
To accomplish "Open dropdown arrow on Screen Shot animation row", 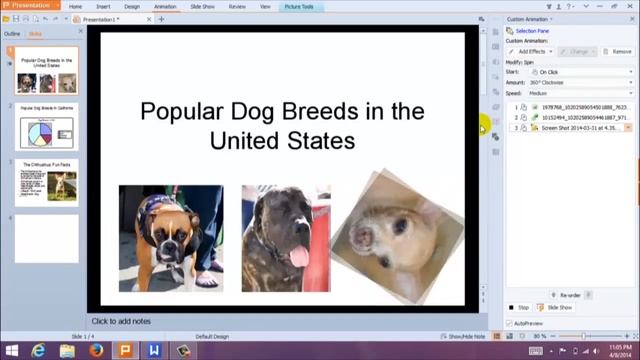I will (x=628, y=128).
